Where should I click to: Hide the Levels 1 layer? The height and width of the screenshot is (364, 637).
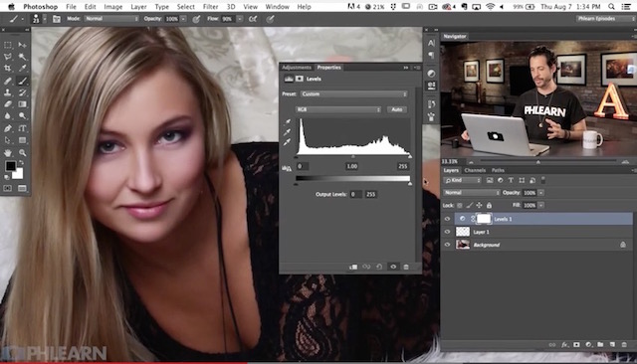[x=447, y=219]
